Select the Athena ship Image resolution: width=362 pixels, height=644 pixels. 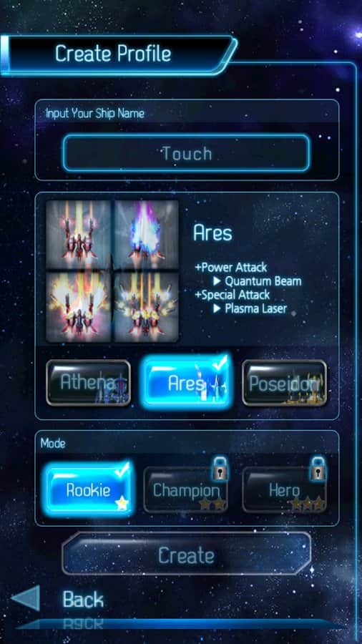click(88, 383)
